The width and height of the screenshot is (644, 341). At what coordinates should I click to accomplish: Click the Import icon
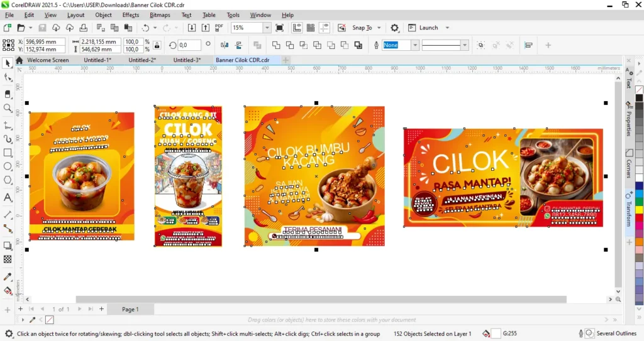pos(192,28)
